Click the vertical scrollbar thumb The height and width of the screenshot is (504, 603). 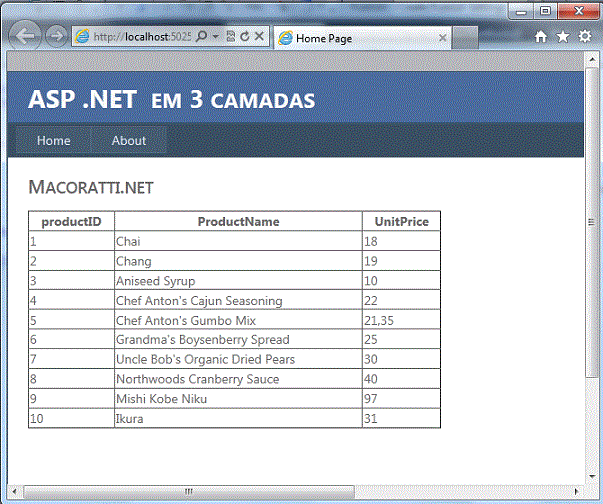tap(592, 222)
